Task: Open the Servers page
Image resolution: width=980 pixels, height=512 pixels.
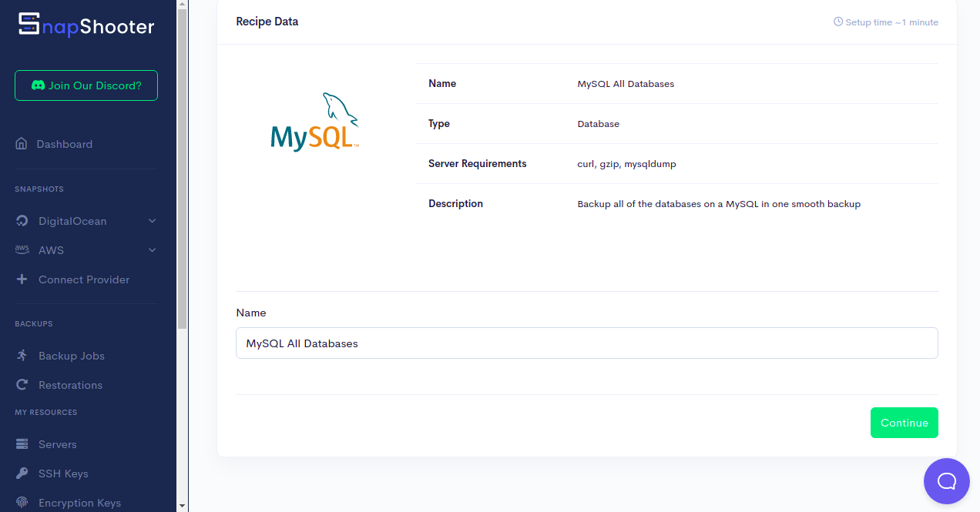Action: click(x=58, y=444)
